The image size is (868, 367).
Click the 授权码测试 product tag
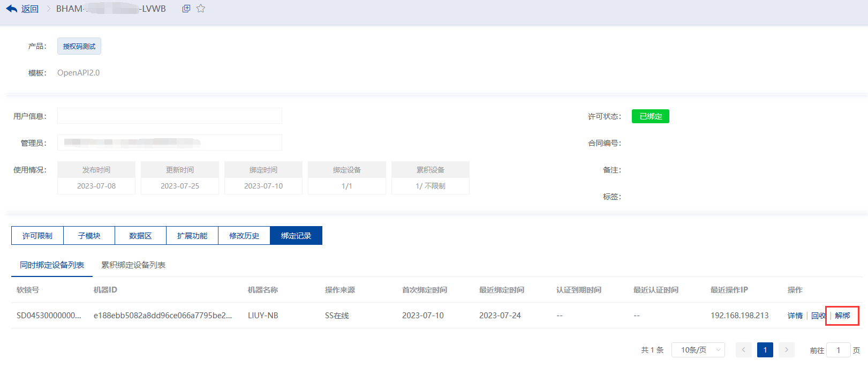(x=79, y=46)
